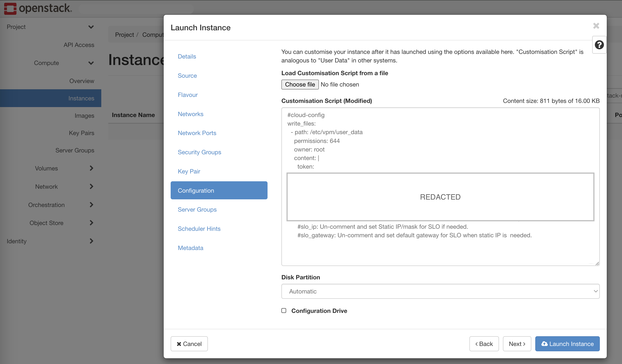Close the Launch Instance dialog
Image resolution: width=622 pixels, height=364 pixels.
point(596,26)
